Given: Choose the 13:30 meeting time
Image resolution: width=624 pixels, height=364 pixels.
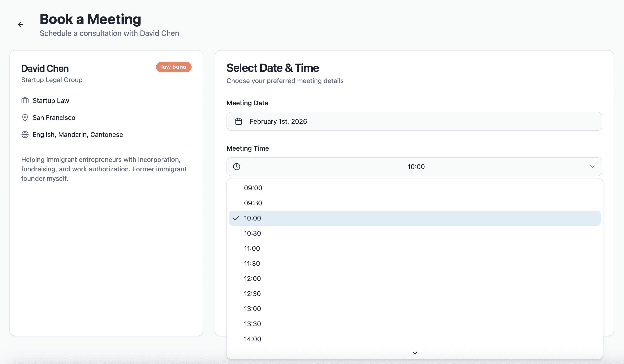Looking at the screenshot, I should point(252,324).
